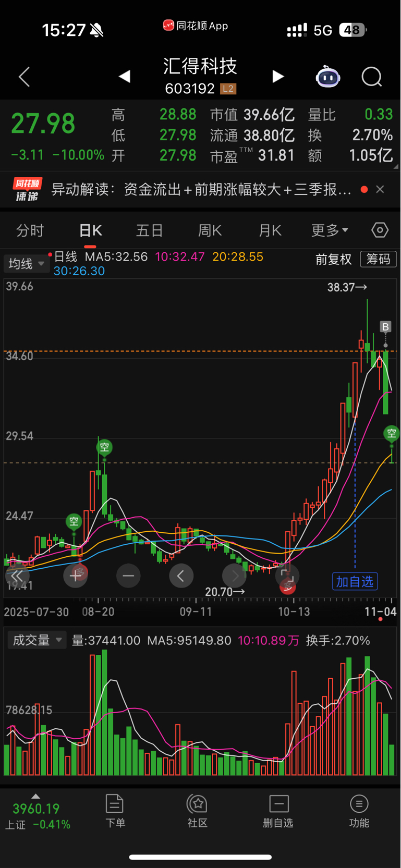This screenshot has height=868, width=401.
Task: Move chart left with the chevron button
Action: (x=181, y=576)
